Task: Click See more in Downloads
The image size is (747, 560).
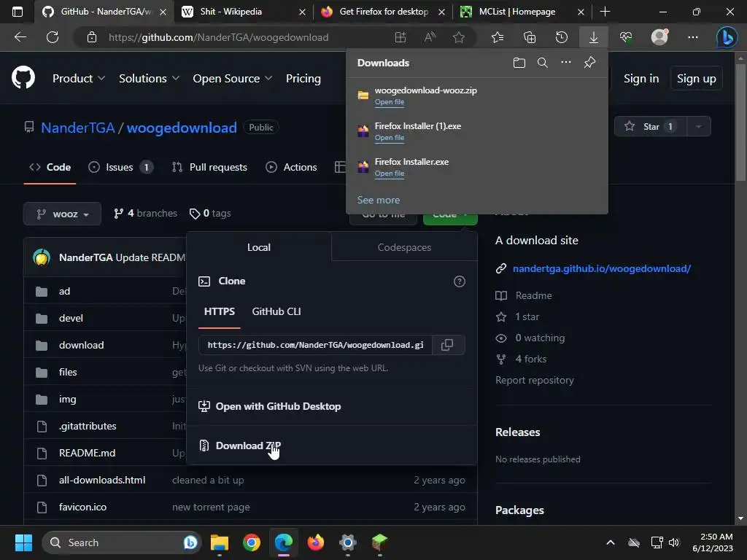Action: (x=379, y=200)
